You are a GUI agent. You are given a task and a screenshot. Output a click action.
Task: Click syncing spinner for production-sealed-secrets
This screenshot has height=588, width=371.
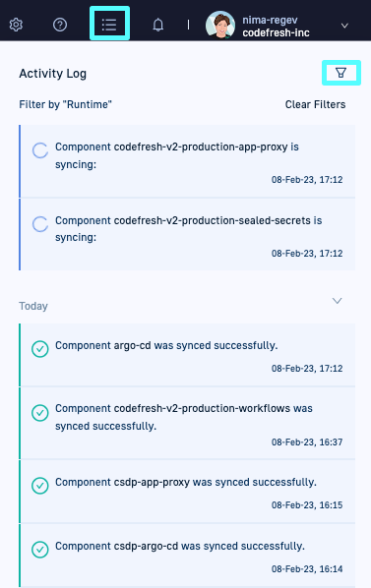pos(39,224)
